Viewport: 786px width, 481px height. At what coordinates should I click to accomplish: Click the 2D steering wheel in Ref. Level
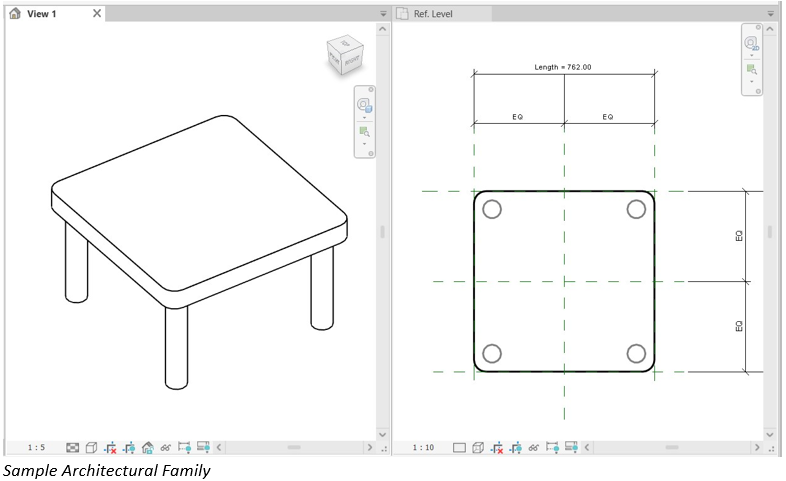750,44
